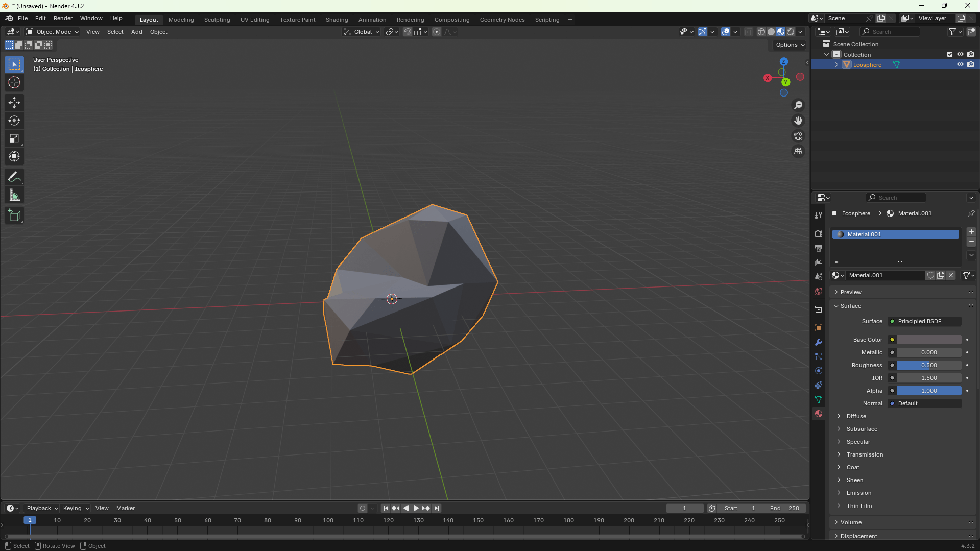Open the World properties tab
980x551 pixels.
coord(819,291)
